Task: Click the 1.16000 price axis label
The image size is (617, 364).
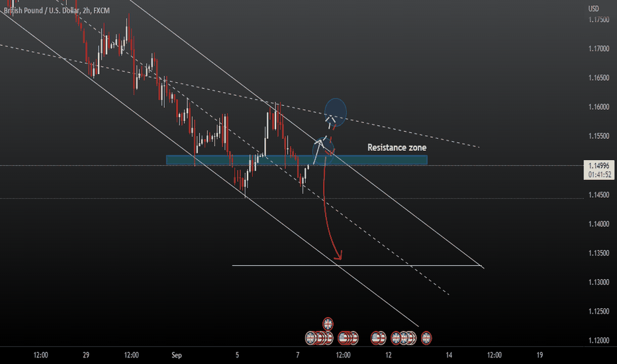Action: [x=599, y=107]
